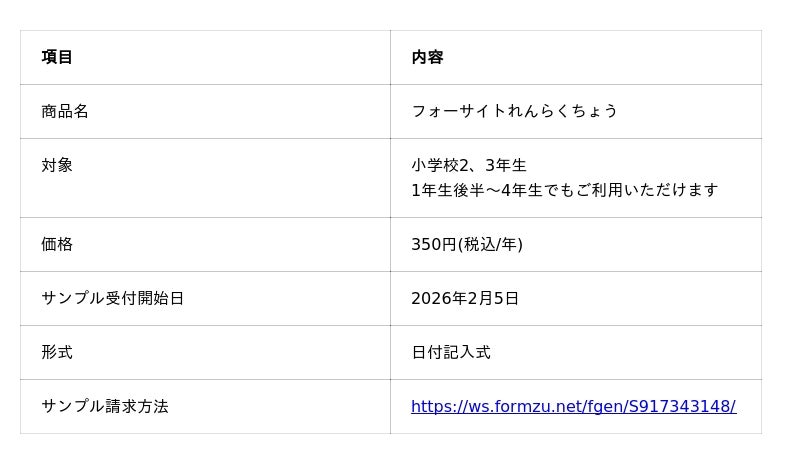Image resolution: width=800 pixels, height=464 pixels.
Task: Click the (税込/年) text after price
Action: tap(490, 244)
